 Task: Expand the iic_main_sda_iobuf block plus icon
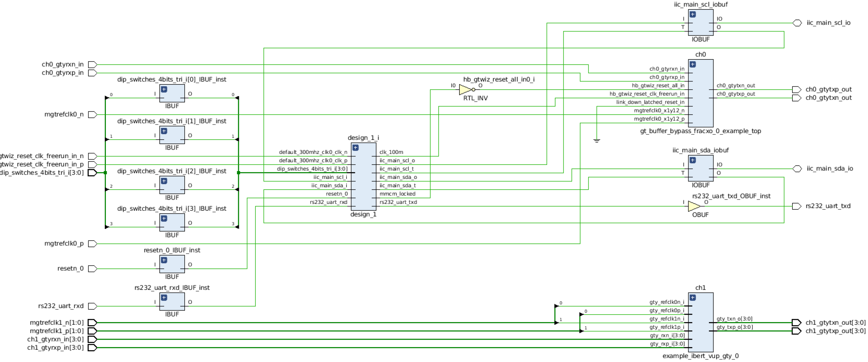point(692,160)
